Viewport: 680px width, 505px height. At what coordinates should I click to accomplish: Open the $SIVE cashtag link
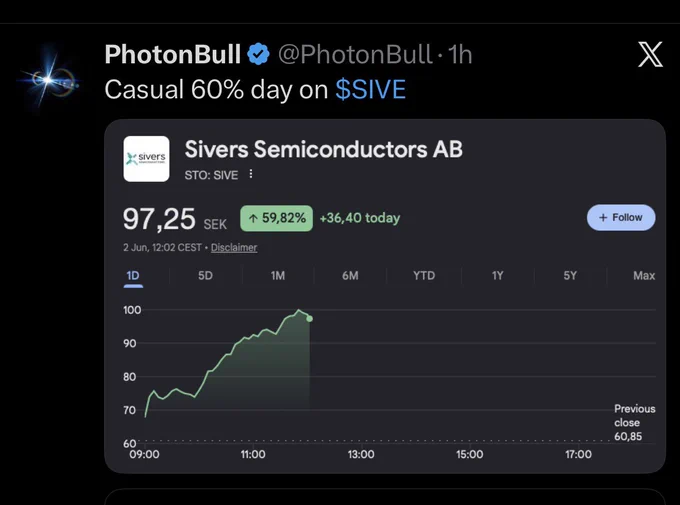(371, 89)
